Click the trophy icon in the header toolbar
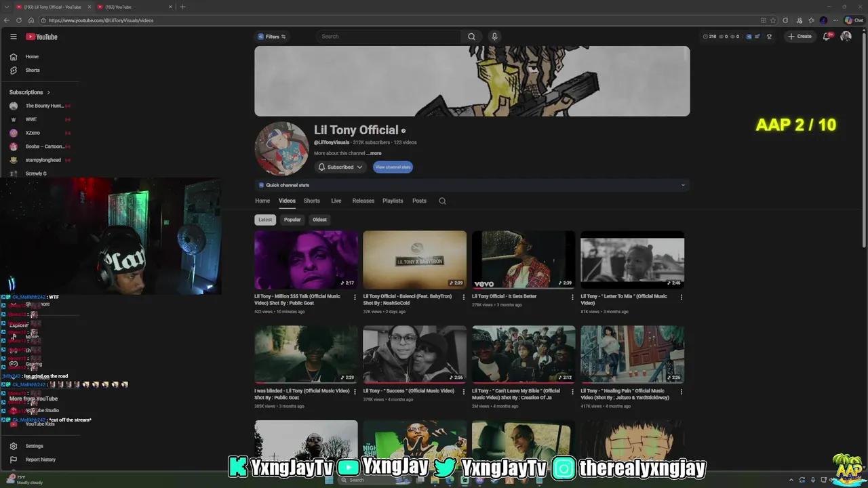This screenshot has width=868, height=488. (769, 37)
